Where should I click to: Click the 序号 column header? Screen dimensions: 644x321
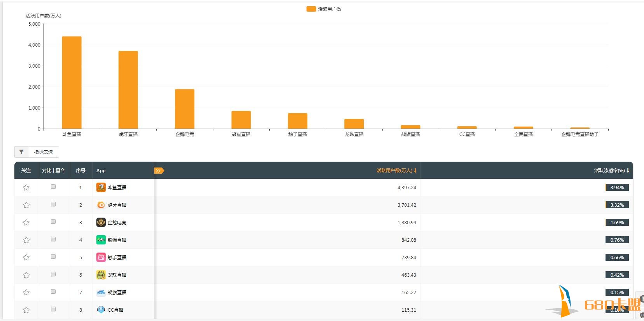(80, 170)
